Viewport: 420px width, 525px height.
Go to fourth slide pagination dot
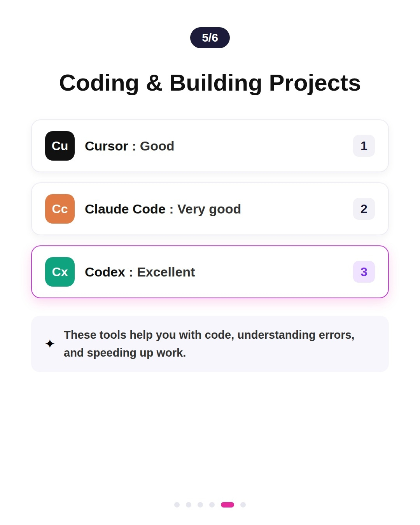pos(212,505)
